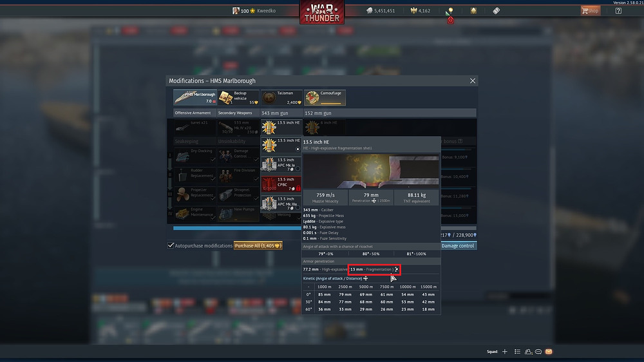
Task: Open the Shop button
Action: [590, 11]
